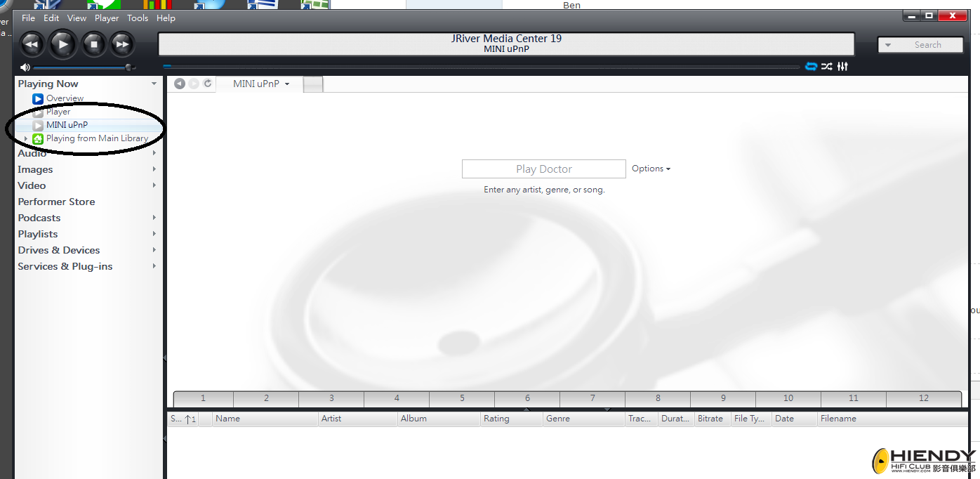
Task: Sort by the Date column header
Action: (795, 419)
